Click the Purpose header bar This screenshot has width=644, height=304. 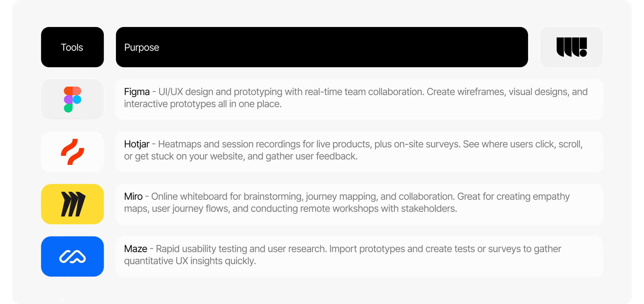point(322,47)
